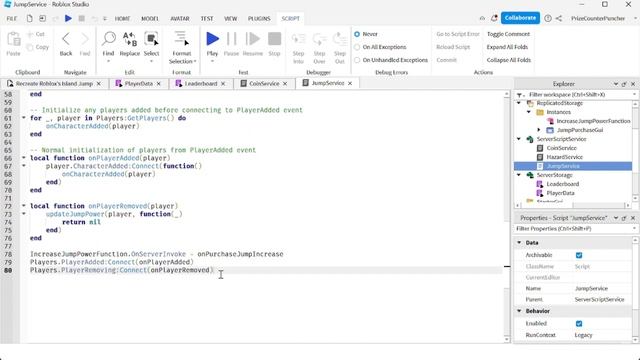Click Reload Script action
The height and width of the screenshot is (360, 640).
(453, 47)
